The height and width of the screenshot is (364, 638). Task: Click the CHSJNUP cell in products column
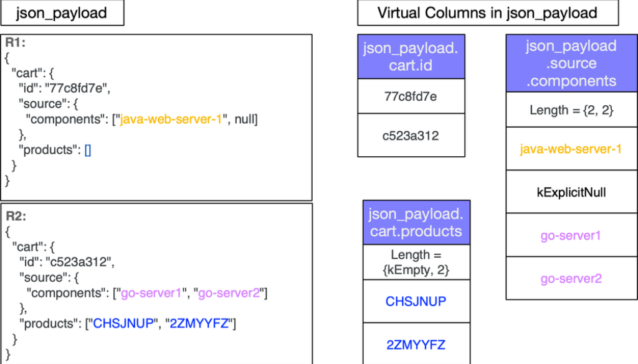coord(416,301)
